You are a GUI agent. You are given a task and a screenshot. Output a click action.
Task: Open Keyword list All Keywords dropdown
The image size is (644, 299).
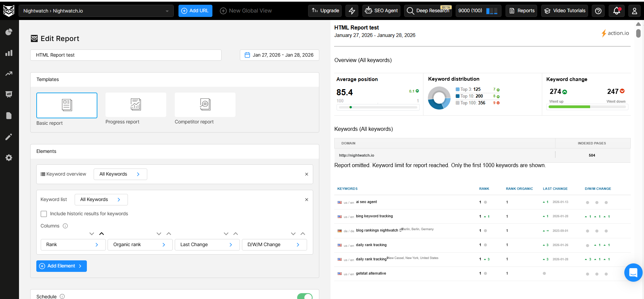coord(101,200)
